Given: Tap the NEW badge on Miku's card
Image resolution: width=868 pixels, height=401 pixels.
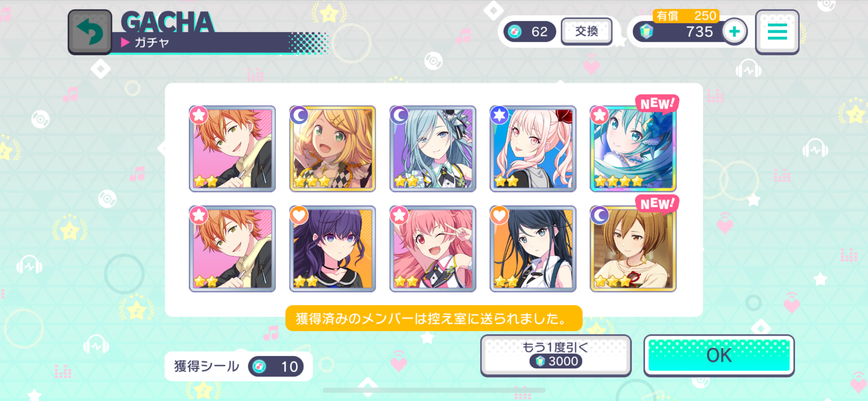Looking at the screenshot, I should pos(657,104).
